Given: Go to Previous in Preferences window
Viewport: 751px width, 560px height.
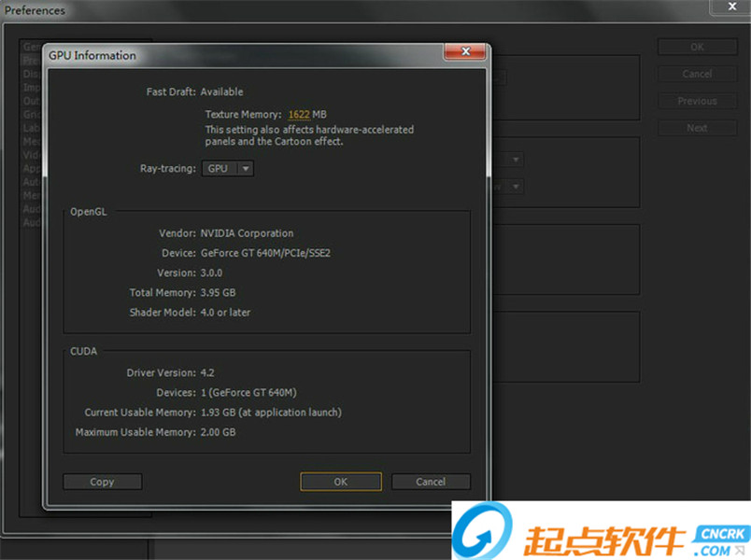Looking at the screenshot, I should tap(697, 101).
